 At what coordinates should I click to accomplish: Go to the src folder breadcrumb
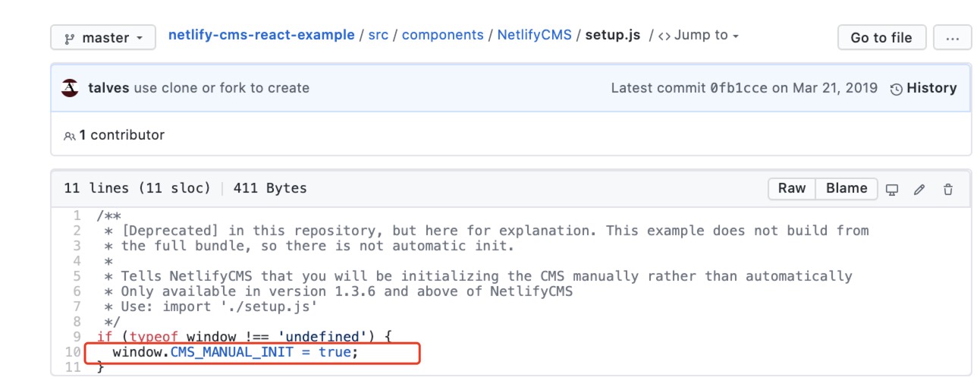click(378, 35)
